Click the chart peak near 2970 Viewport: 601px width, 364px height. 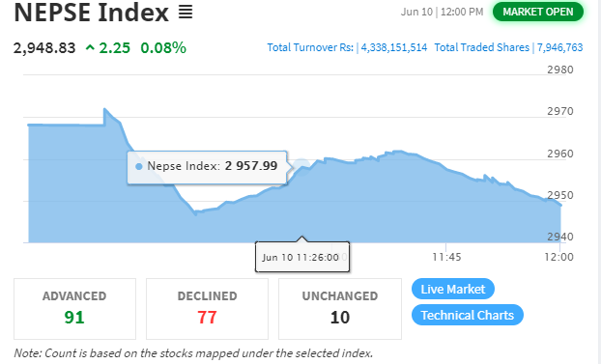[x=104, y=109]
